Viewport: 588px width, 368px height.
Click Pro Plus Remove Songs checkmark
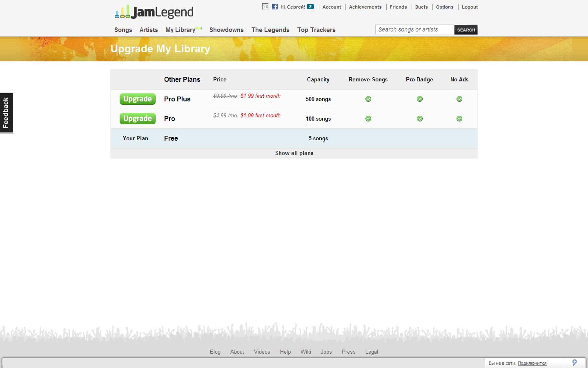(368, 99)
